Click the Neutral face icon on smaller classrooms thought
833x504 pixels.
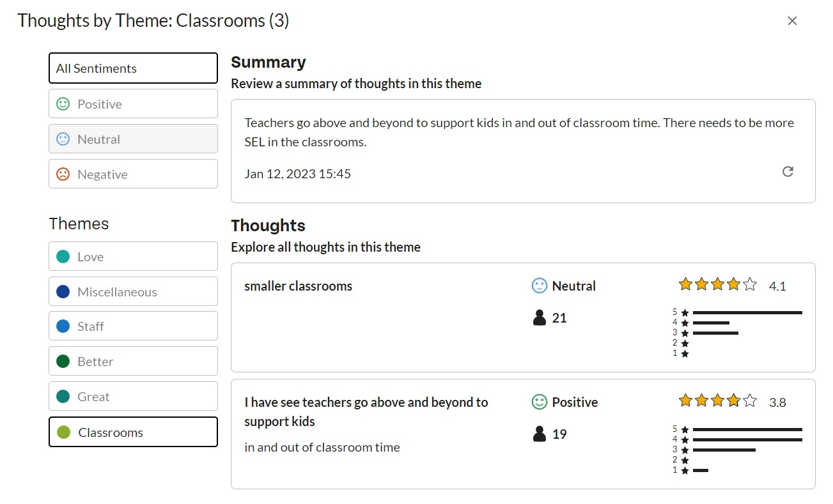pyautogui.click(x=540, y=286)
